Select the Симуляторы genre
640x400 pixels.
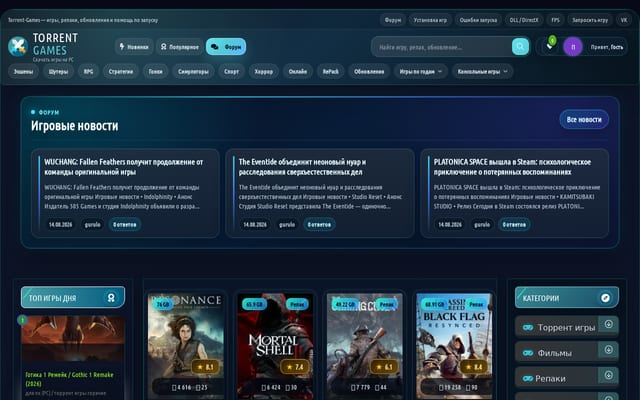coord(193,71)
